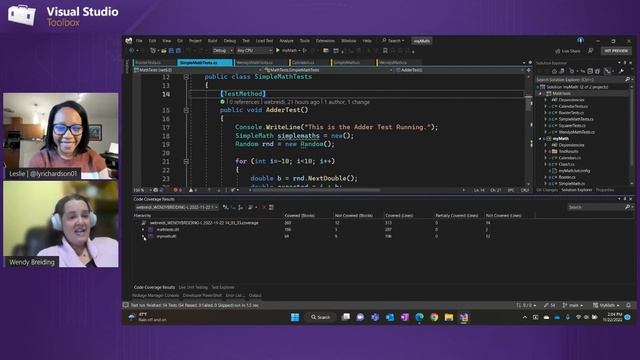
Task: Click the INT PREVIEW button
Action: 616,51
